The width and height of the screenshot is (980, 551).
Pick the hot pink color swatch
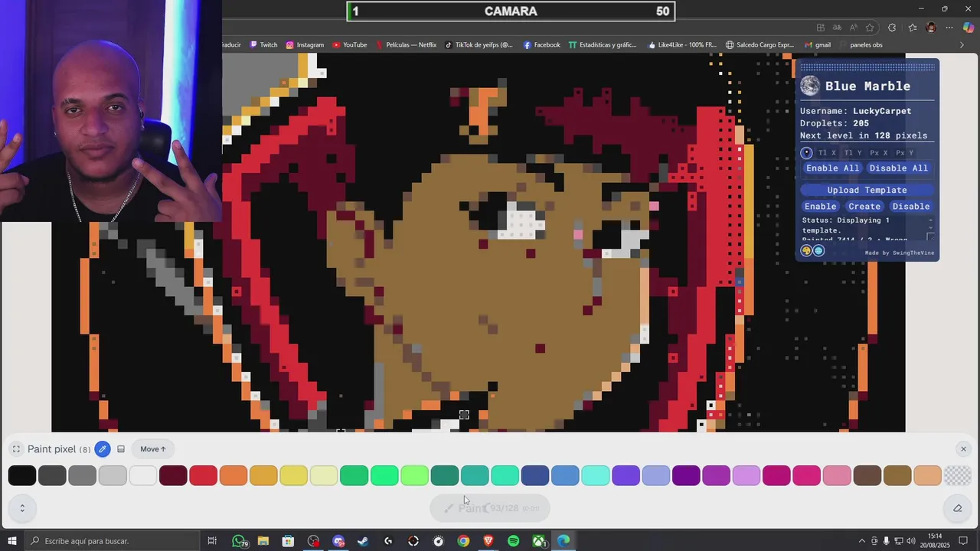point(807,475)
